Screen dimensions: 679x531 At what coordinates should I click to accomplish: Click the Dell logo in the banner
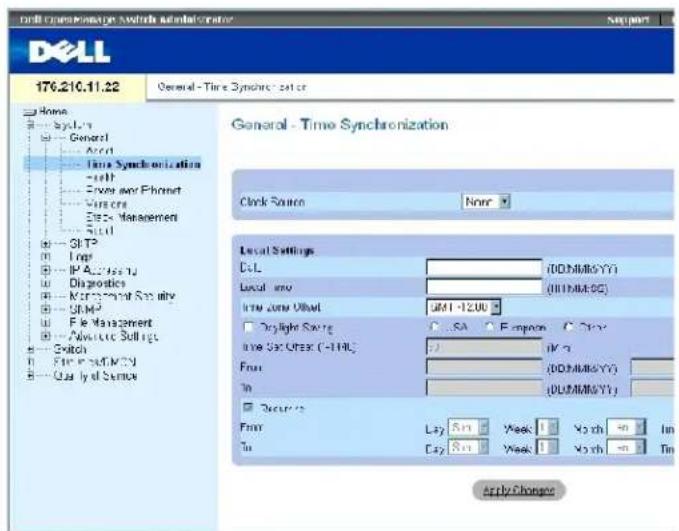69,52
